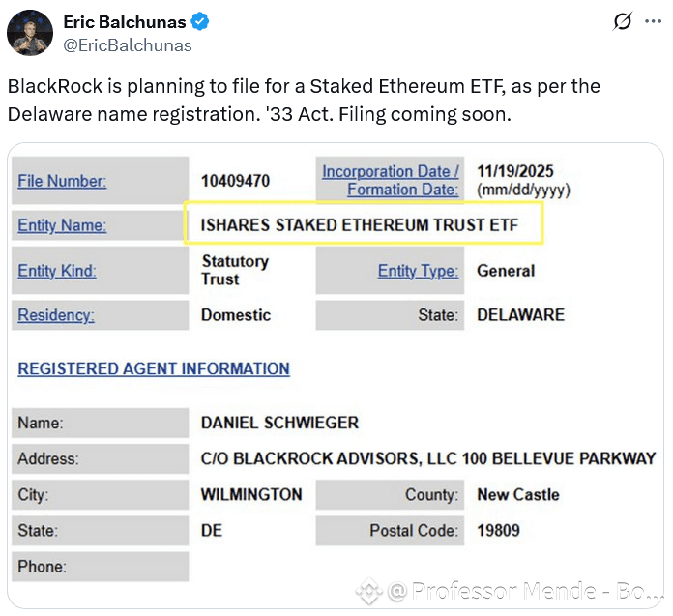Screen dimensions: 673x616
Task: Open the @EricBalchunas handle
Action: (x=128, y=45)
